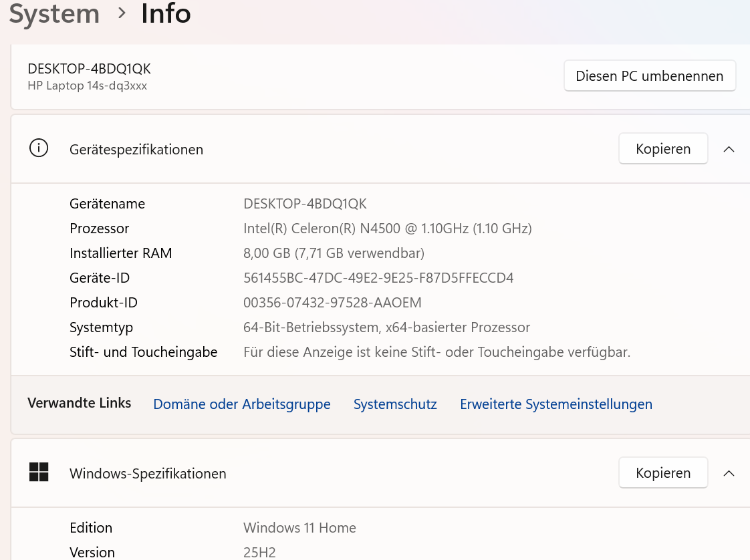Image resolution: width=750 pixels, height=560 pixels.
Task: Copy device specifications with Kopieren button
Action: [663, 149]
